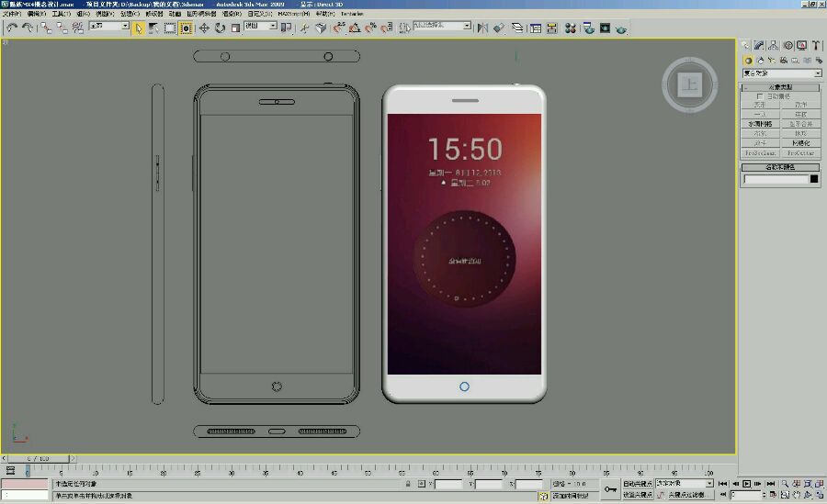
Task: Toggle the Spinner Snap icon
Action: 387,28
